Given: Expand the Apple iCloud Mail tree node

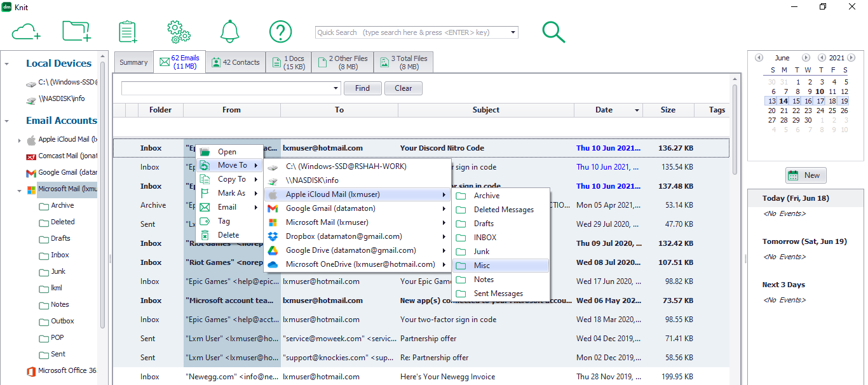Looking at the screenshot, I should pos(19,140).
